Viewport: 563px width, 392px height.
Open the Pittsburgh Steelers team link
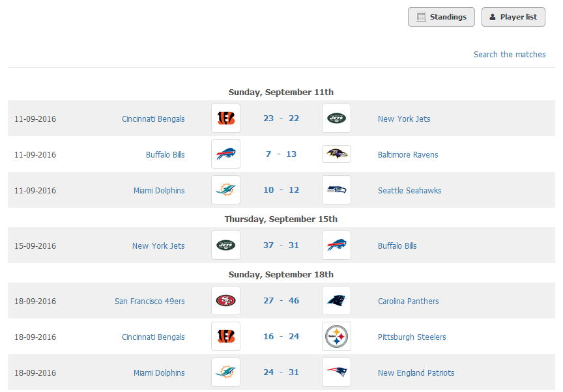[x=412, y=337]
